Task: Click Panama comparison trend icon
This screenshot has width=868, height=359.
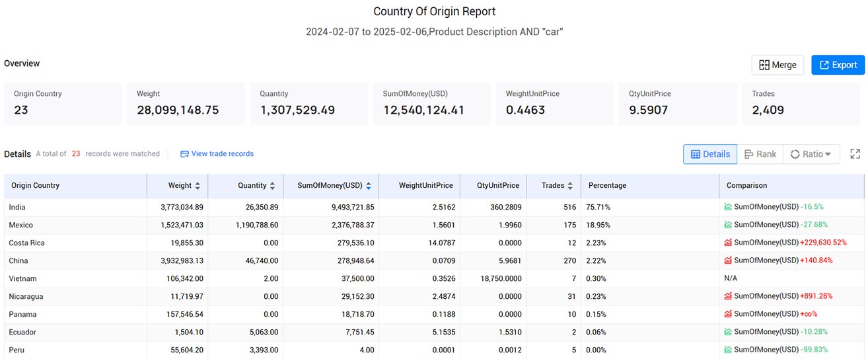Action: (728, 314)
